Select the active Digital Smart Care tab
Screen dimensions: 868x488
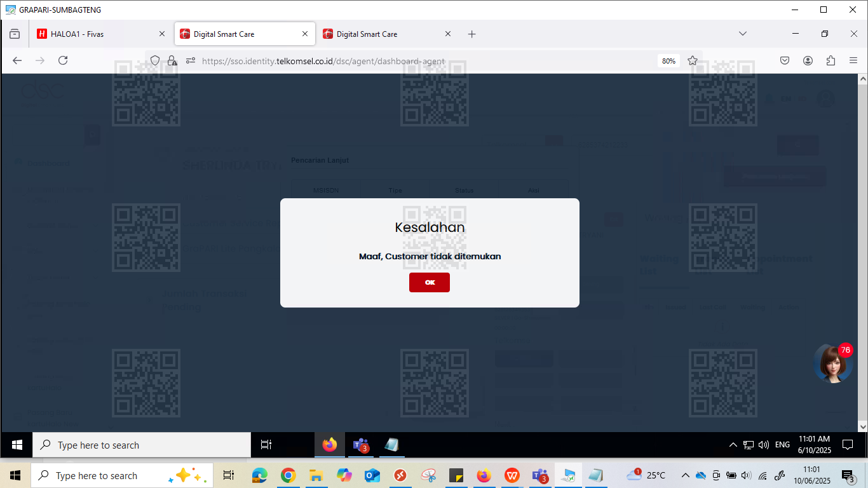coord(245,34)
